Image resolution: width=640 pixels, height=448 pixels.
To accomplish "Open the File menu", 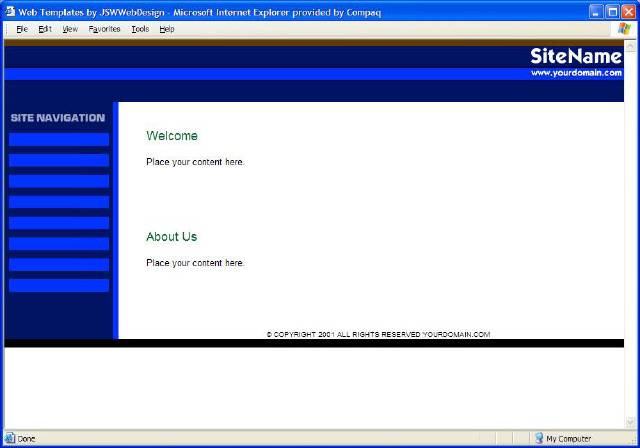I will click(21, 29).
